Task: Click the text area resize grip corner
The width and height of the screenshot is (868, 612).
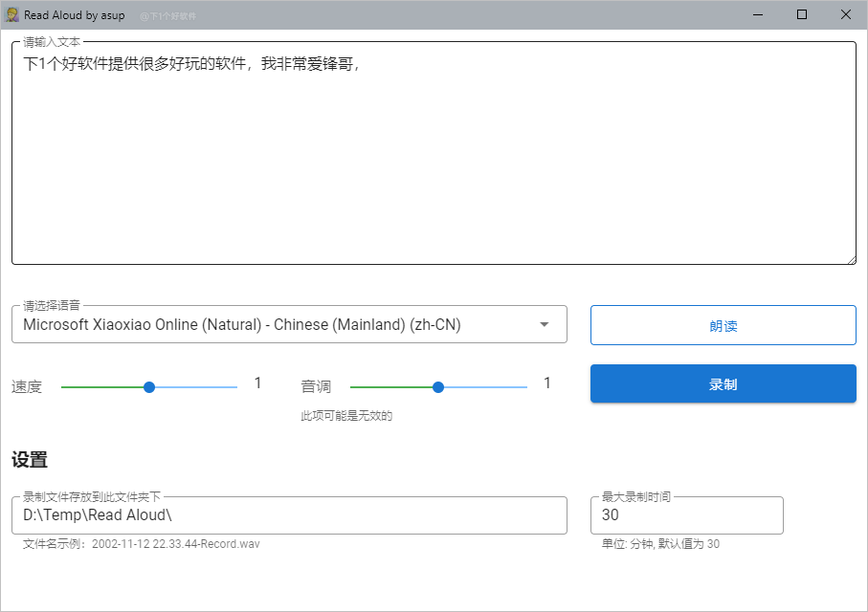Action: tap(852, 260)
